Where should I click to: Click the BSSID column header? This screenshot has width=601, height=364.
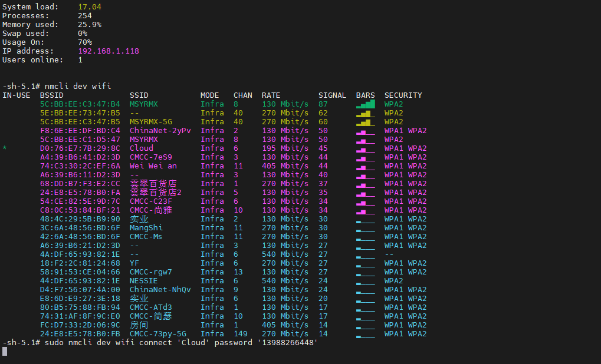click(x=51, y=95)
